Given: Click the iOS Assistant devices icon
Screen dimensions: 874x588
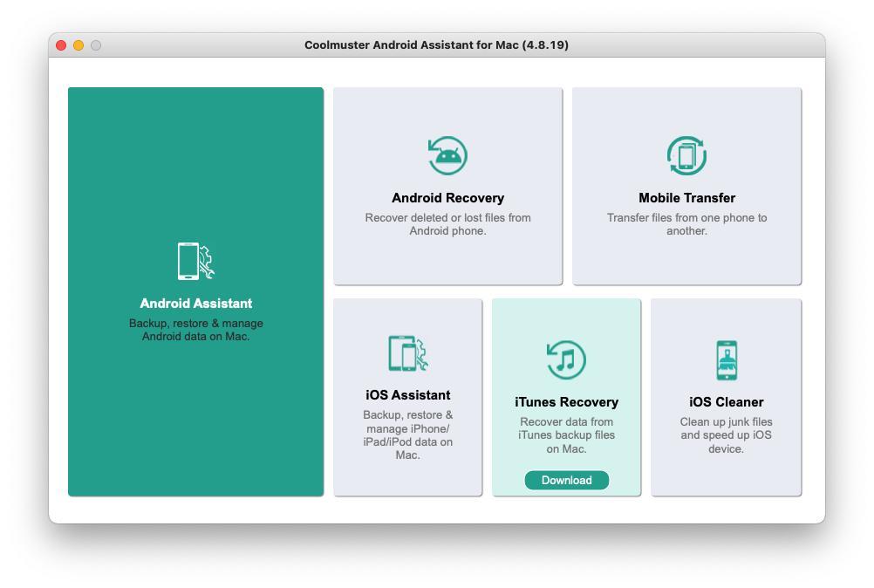Looking at the screenshot, I should pyautogui.click(x=408, y=353).
